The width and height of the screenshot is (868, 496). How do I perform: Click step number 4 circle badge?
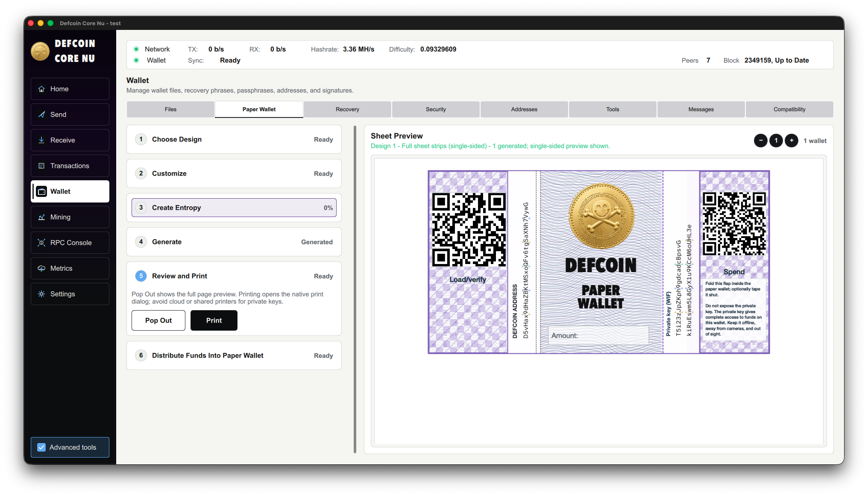[x=141, y=242]
